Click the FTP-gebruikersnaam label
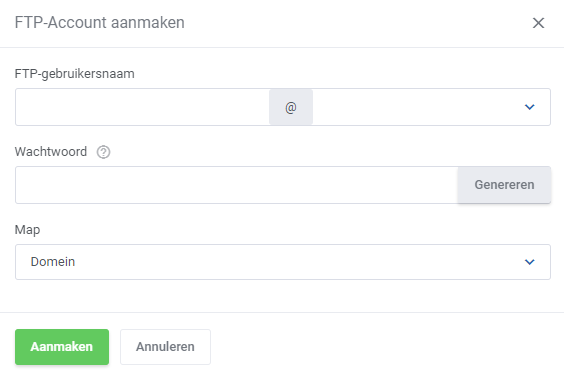This screenshot has height=379, width=564. 74,74
